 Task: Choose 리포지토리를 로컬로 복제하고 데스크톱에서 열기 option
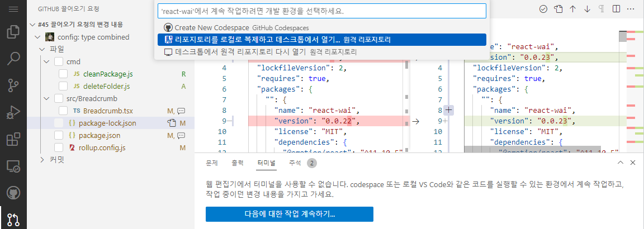tap(321, 40)
